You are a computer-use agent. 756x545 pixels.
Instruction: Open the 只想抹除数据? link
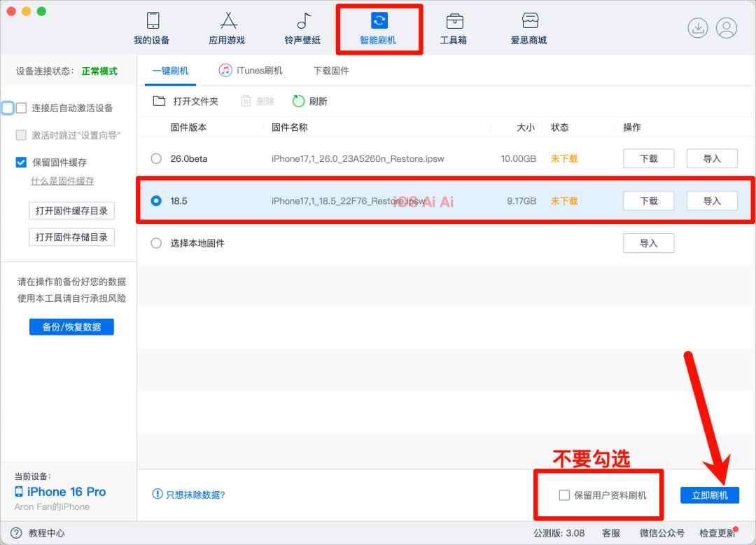pos(195,495)
